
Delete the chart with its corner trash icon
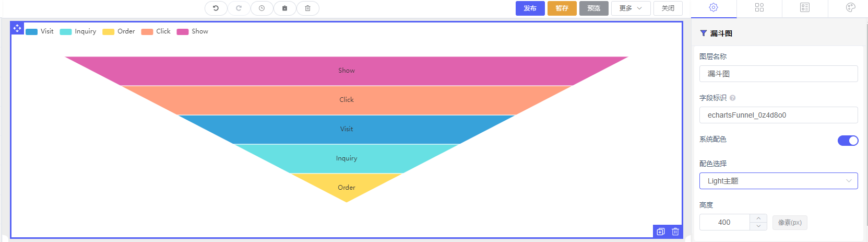pyautogui.click(x=675, y=232)
